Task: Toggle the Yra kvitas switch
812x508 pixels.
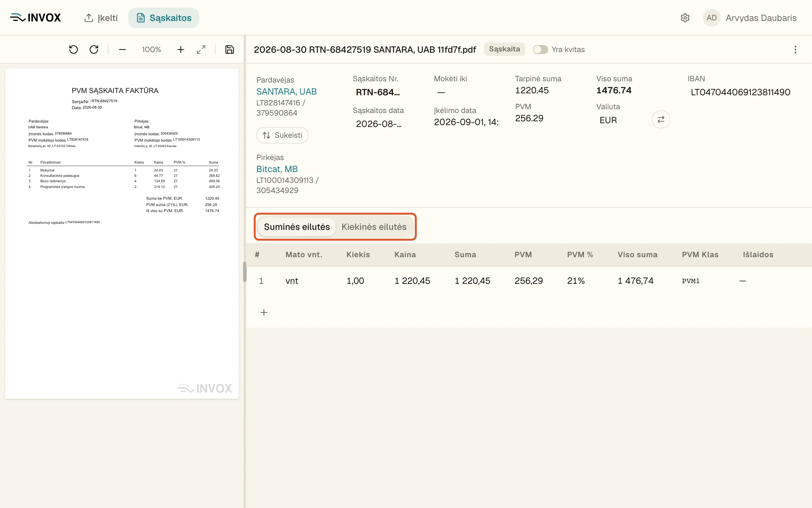Action: [540, 50]
